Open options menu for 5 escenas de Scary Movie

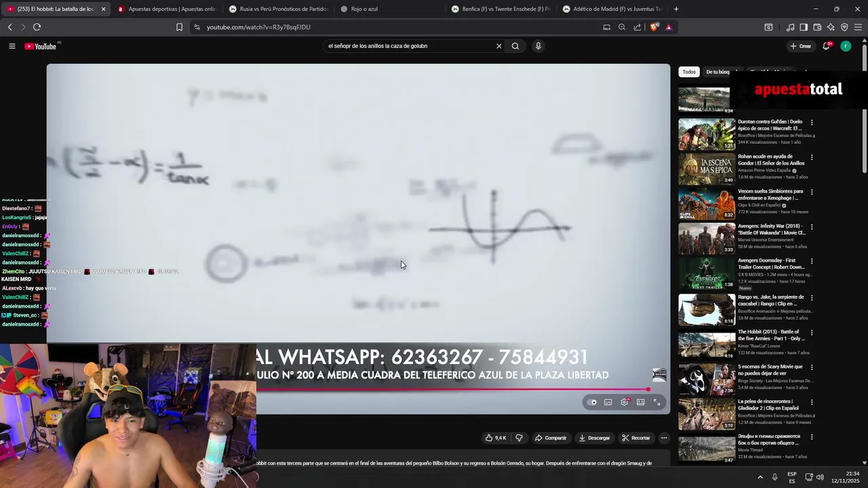click(812, 367)
